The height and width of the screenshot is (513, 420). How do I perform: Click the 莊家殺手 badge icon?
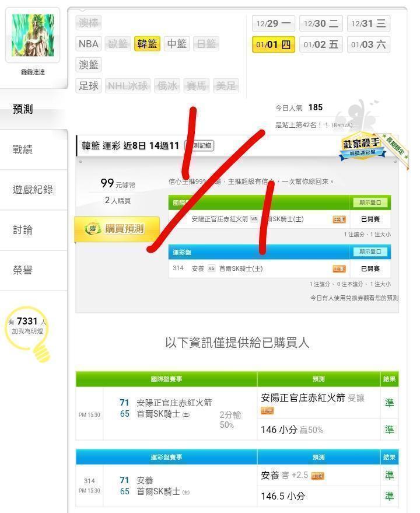point(362,148)
